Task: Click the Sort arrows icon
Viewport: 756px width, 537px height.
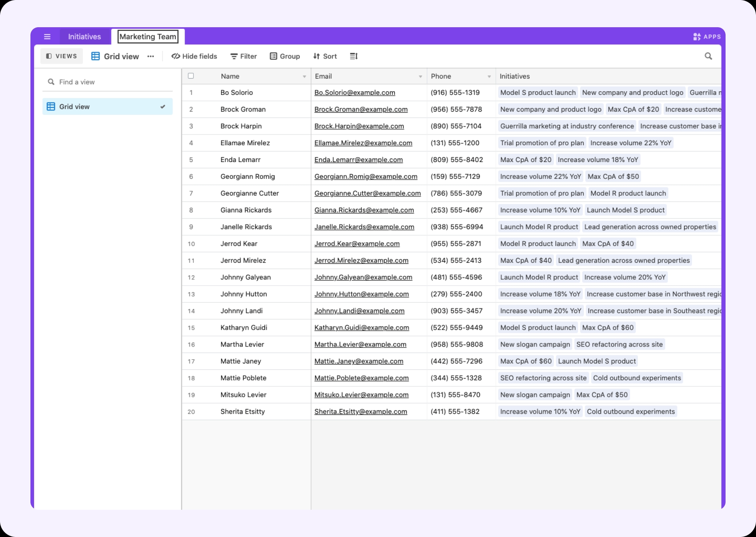Action: click(x=316, y=56)
